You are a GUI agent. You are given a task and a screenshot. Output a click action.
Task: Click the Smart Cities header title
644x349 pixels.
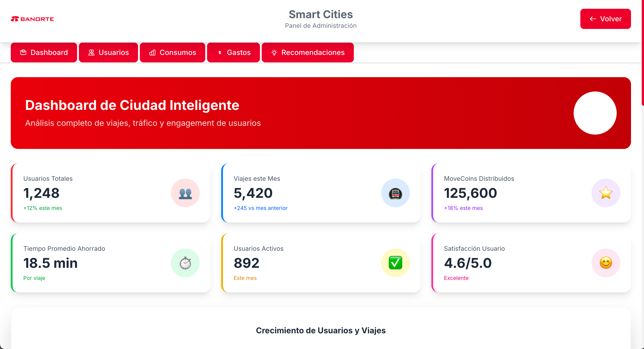320,15
